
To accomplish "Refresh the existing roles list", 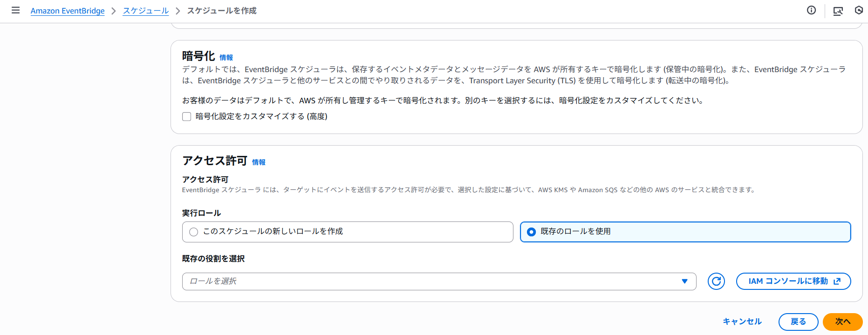I will 716,281.
